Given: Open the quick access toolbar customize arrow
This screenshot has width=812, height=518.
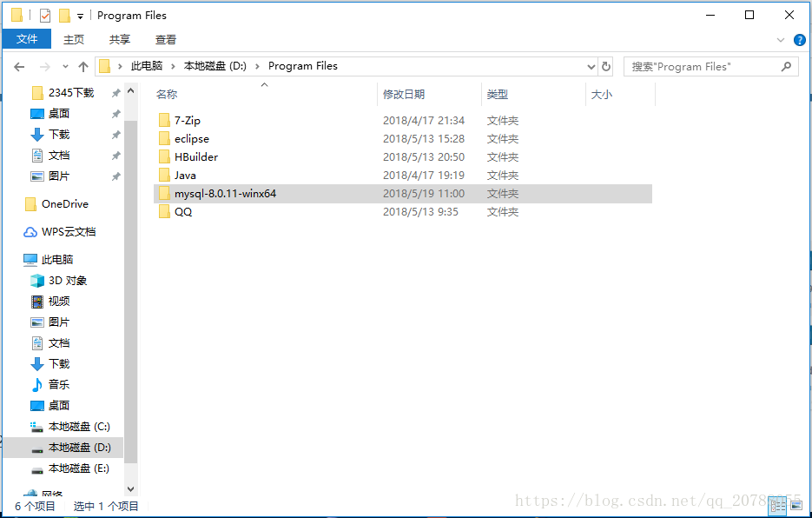Looking at the screenshot, I should [x=80, y=17].
